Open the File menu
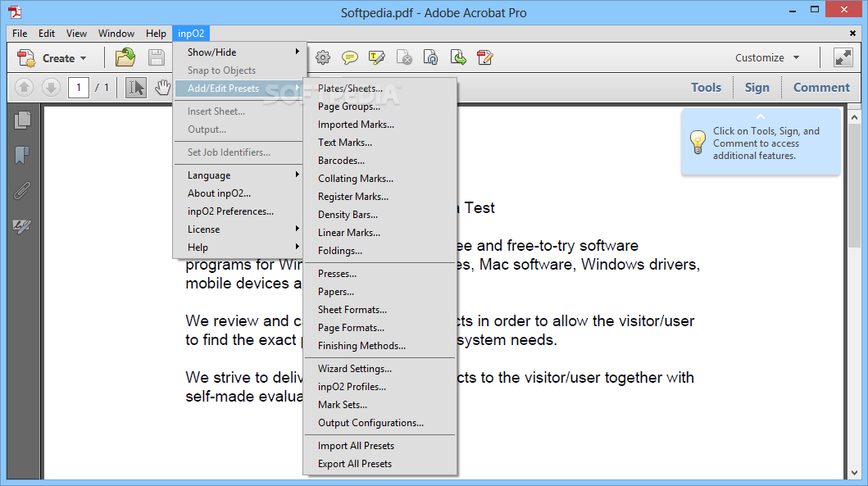This screenshot has height=486, width=868. [20, 34]
